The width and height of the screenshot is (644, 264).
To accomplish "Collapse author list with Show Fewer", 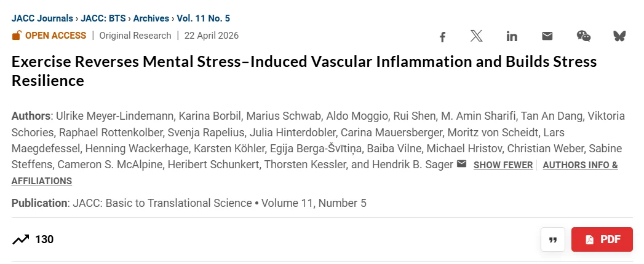I will click(x=503, y=165).
